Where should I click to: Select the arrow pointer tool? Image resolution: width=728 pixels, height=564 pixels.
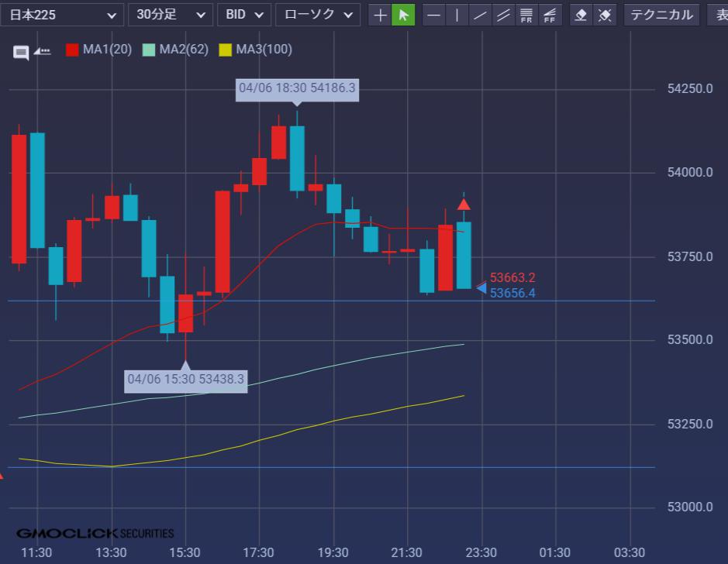(403, 15)
